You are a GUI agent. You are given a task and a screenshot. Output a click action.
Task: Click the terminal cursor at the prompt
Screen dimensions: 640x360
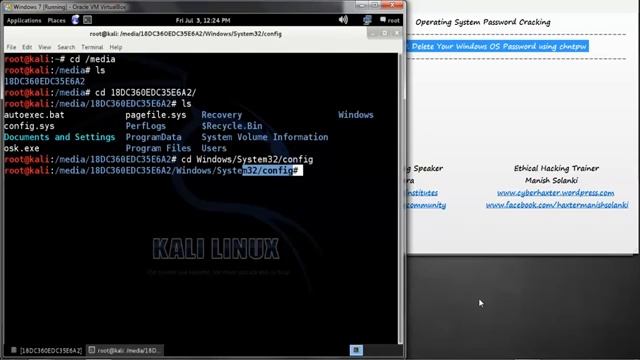pyautogui.click(x=300, y=171)
